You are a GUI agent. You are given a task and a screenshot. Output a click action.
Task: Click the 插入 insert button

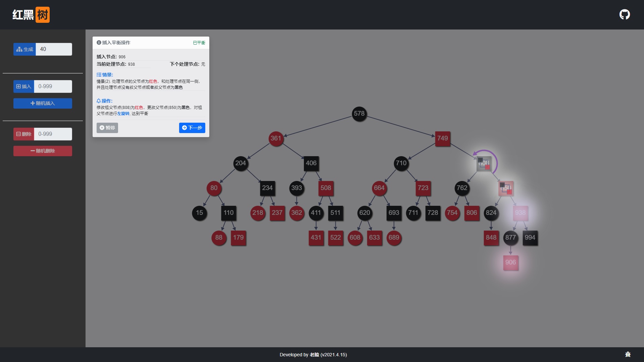23,86
